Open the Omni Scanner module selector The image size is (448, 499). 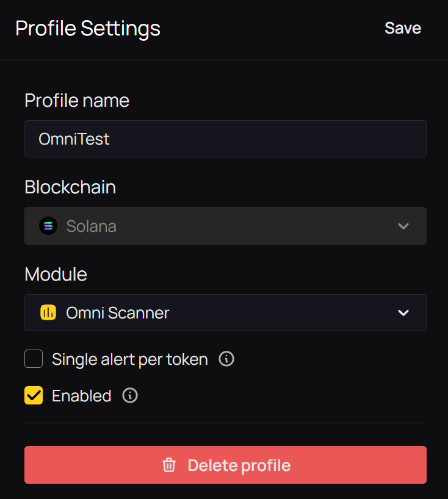coord(225,312)
